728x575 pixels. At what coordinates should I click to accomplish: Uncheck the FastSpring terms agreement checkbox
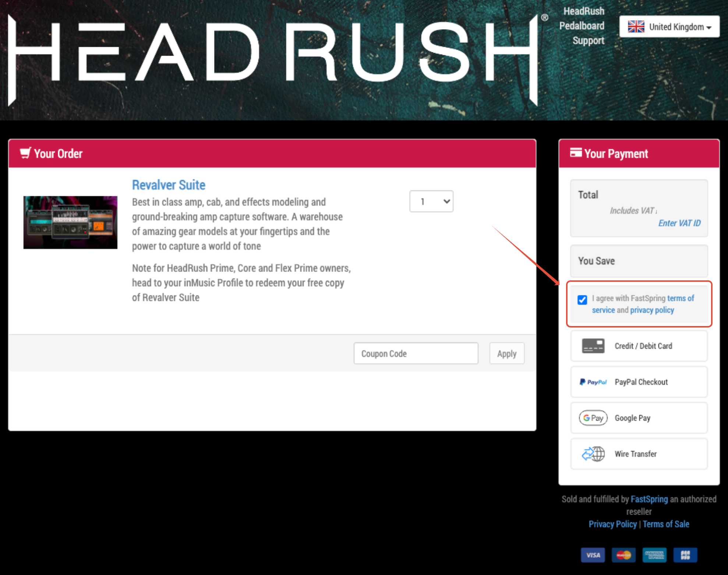[x=582, y=300]
